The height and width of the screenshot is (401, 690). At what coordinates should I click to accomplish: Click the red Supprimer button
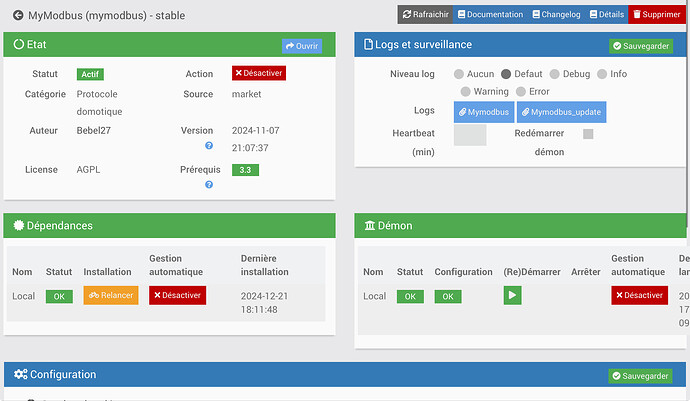pos(657,15)
